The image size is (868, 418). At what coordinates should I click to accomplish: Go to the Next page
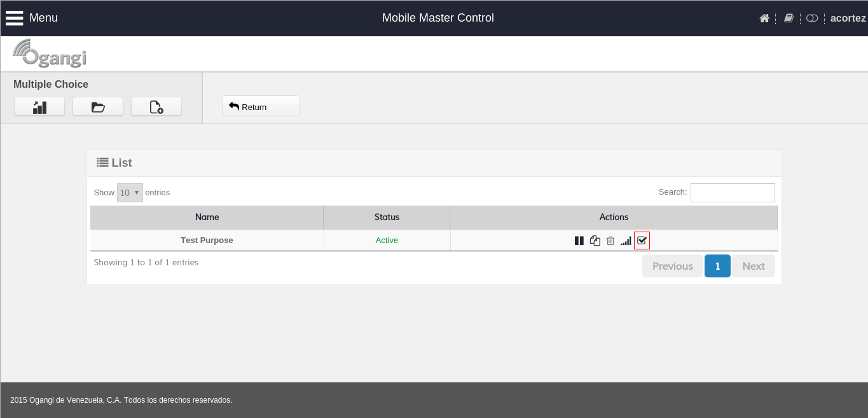[754, 266]
